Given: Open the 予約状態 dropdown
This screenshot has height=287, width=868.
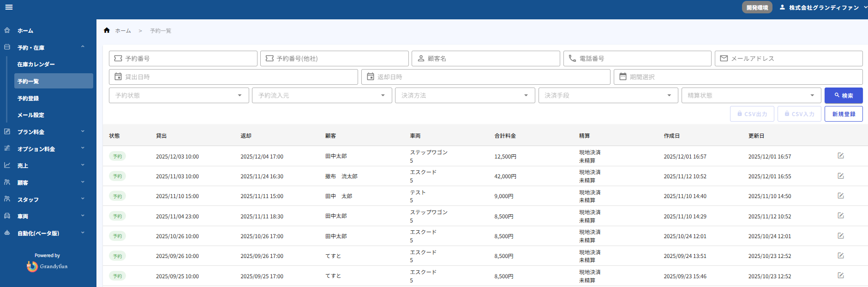Looking at the screenshot, I should pos(179,95).
